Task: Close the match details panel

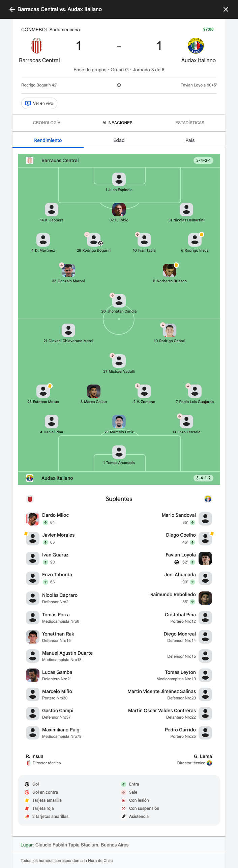Action: 226,9
